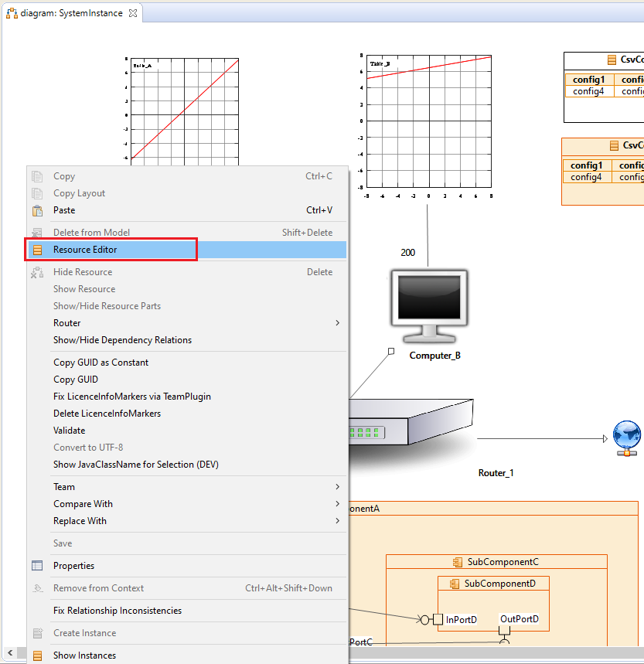Image resolution: width=644 pixels, height=664 pixels.
Task: Click the SubComponentC component icon
Action: point(456,562)
